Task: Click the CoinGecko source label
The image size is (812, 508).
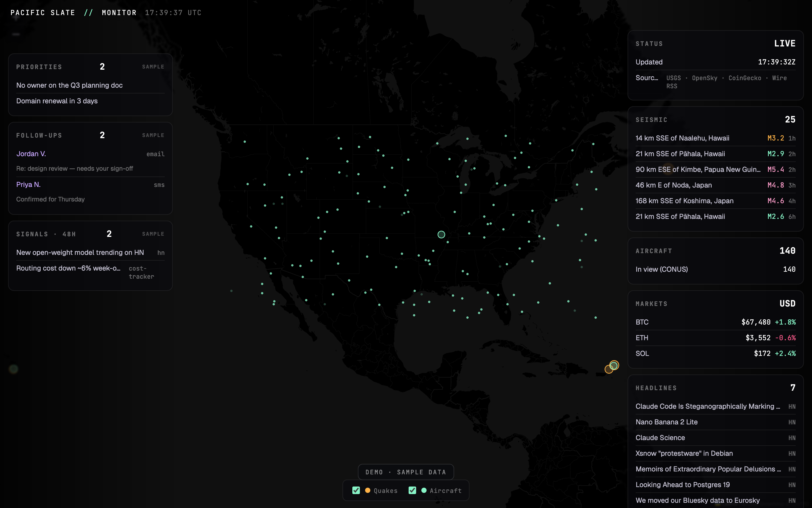Action: (x=744, y=78)
